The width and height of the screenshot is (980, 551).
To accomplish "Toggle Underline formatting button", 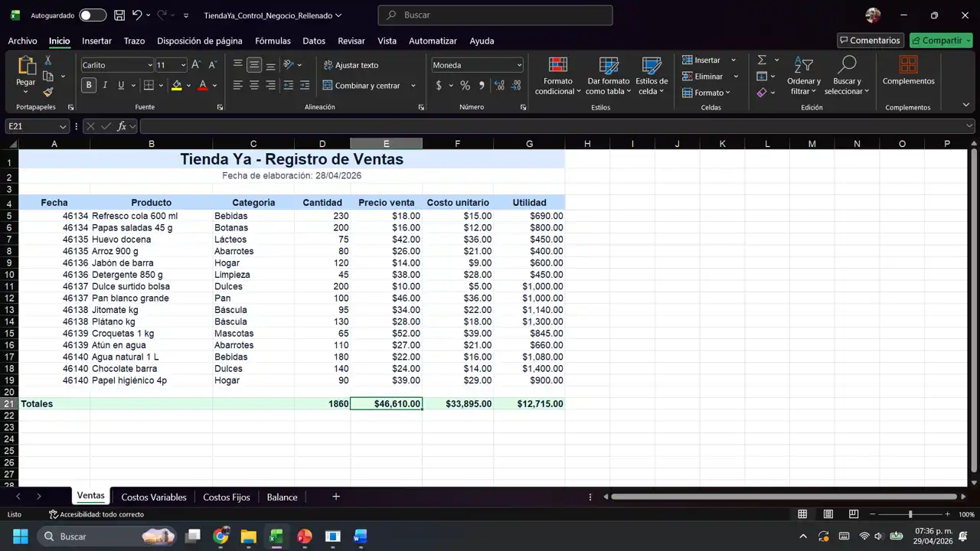I will coord(121,86).
